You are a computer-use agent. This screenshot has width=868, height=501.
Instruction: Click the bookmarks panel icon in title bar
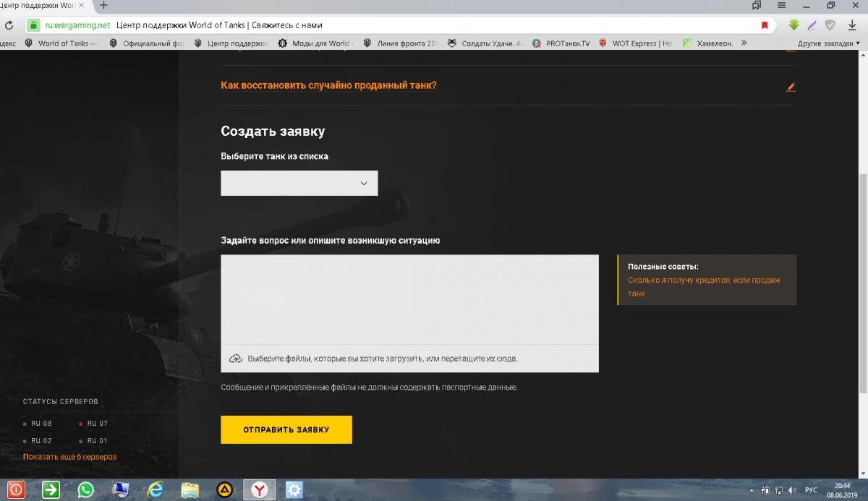757,5
